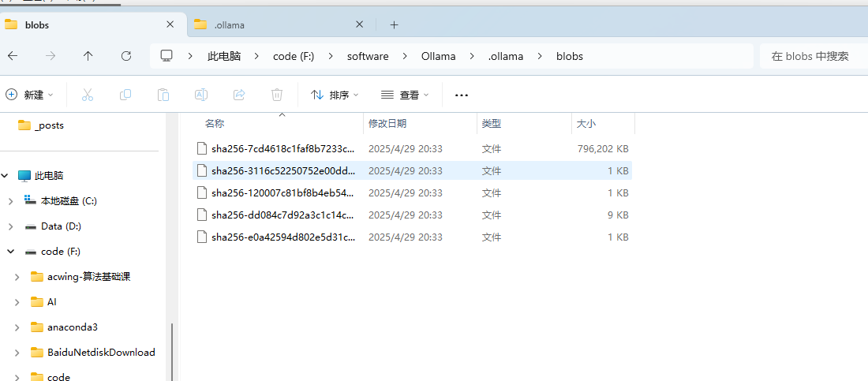Open the 排序 sort dropdown
Image resolution: width=868 pixels, height=381 pixels.
click(335, 95)
